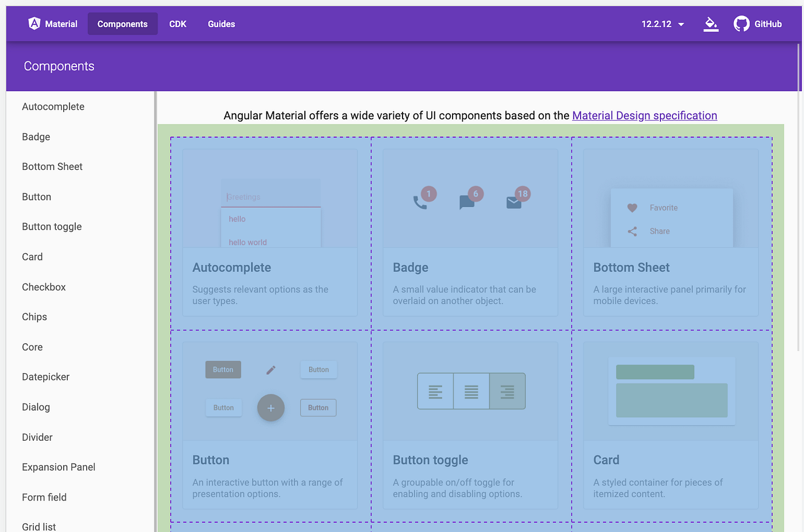Select Badge in the sidebar
Image resolution: width=804 pixels, height=532 pixels.
pos(36,137)
